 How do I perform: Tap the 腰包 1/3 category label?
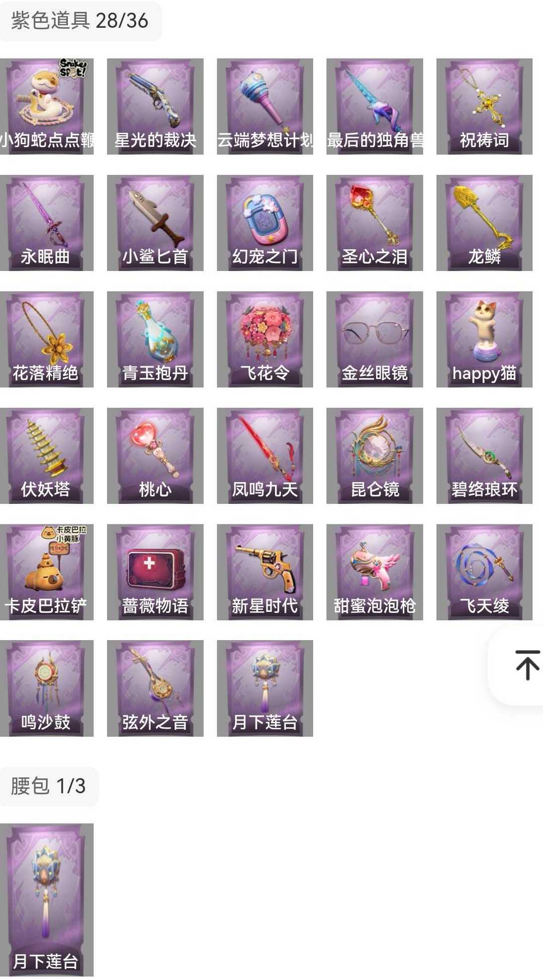tap(49, 786)
